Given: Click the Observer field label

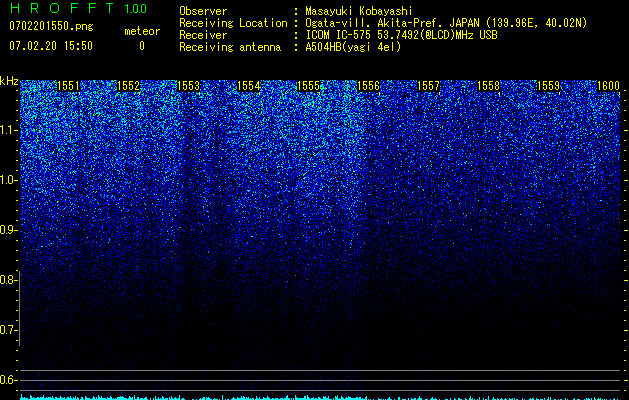Looking at the screenshot, I should [x=203, y=11].
